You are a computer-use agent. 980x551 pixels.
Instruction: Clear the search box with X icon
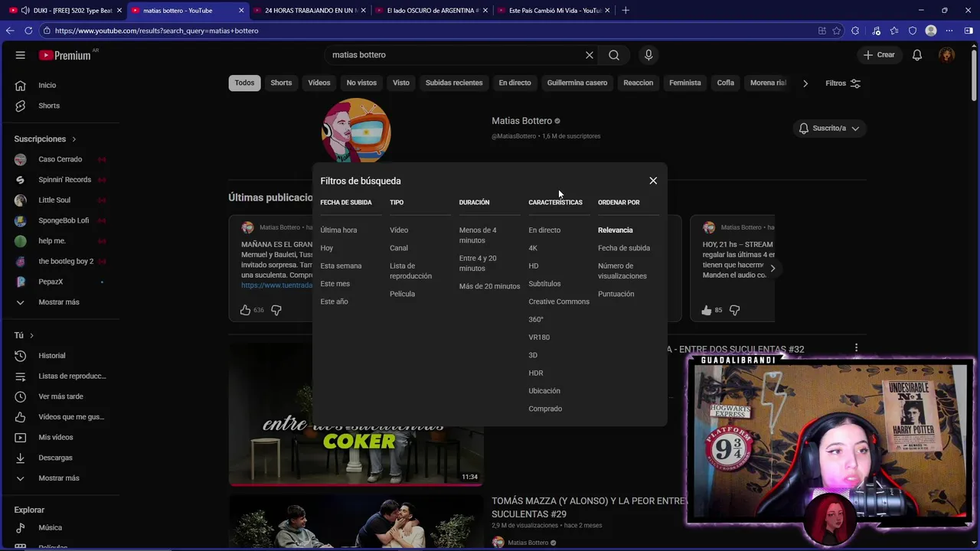click(590, 55)
